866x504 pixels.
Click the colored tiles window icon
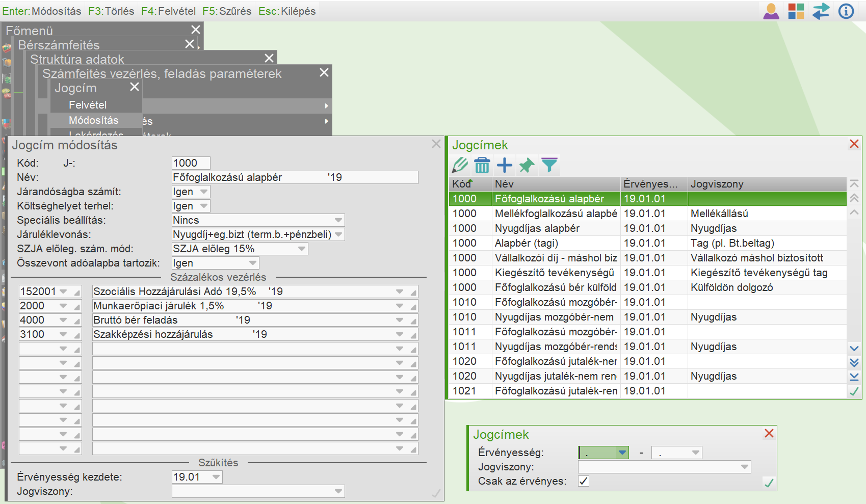point(796,11)
